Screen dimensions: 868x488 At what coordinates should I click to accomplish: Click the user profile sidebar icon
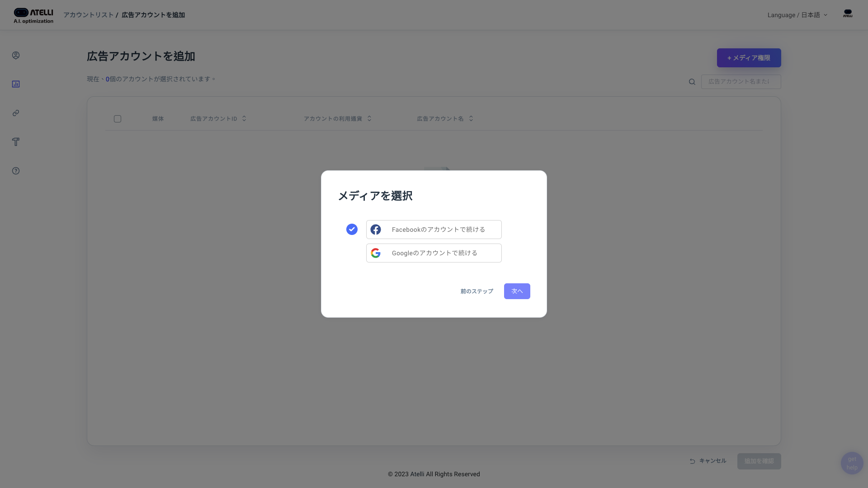(x=16, y=55)
